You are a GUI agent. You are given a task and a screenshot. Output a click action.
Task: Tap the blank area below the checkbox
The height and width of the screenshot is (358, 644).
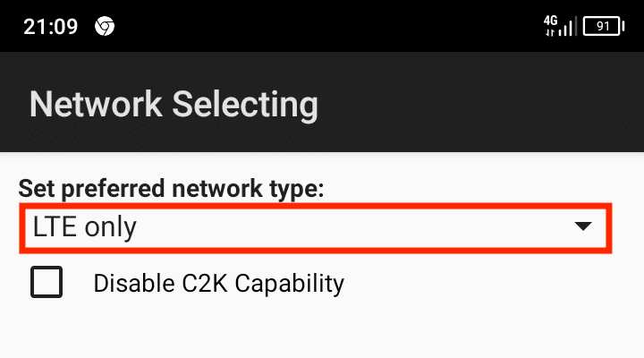[x=322, y=331]
